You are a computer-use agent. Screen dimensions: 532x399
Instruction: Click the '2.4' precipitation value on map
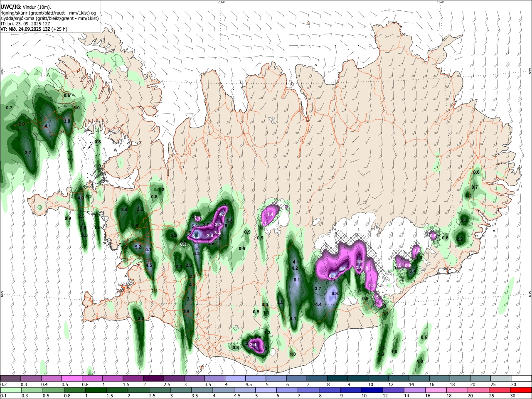124,210
